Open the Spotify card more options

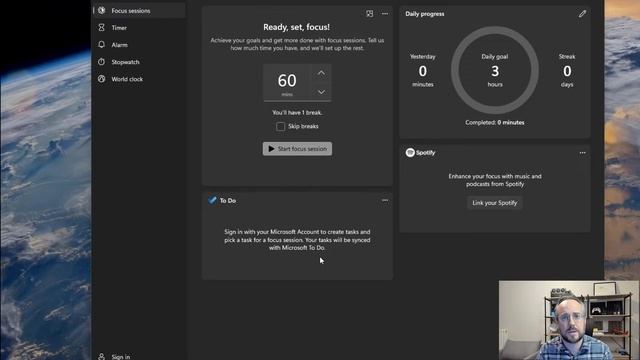click(x=582, y=153)
